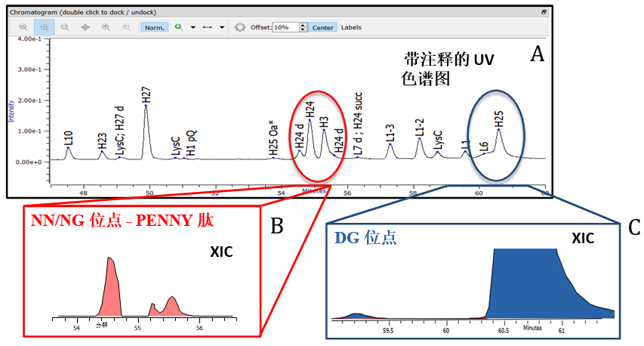
Task: Click the highlighted zoom-in magnifier icon
Action: [44, 27]
